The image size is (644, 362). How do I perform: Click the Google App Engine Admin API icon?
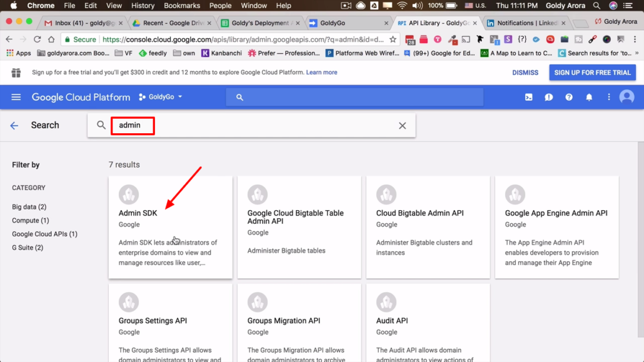coord(515,194)
